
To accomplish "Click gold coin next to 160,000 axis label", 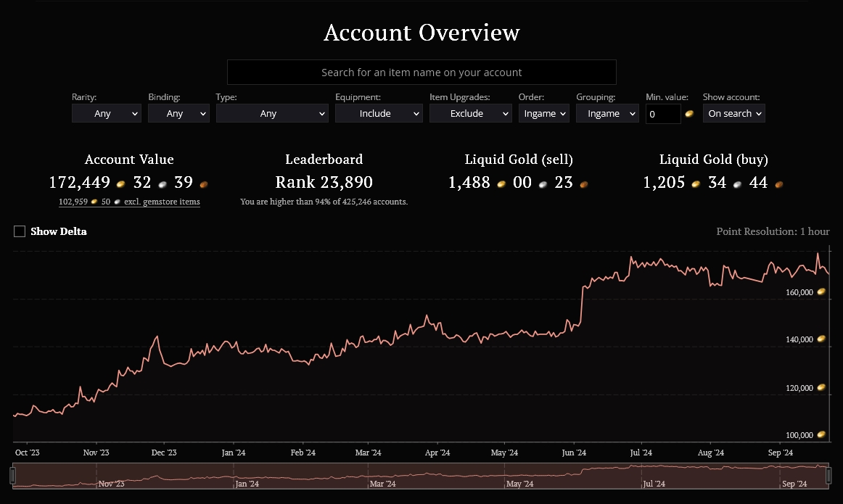I will [x=821, y=292].
